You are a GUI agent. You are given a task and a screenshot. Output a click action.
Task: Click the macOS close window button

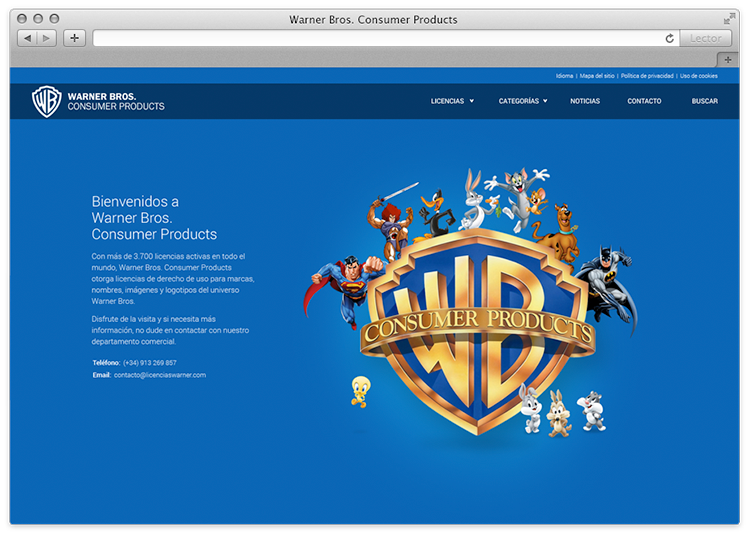pyautogui.click(x=22, y=19)
